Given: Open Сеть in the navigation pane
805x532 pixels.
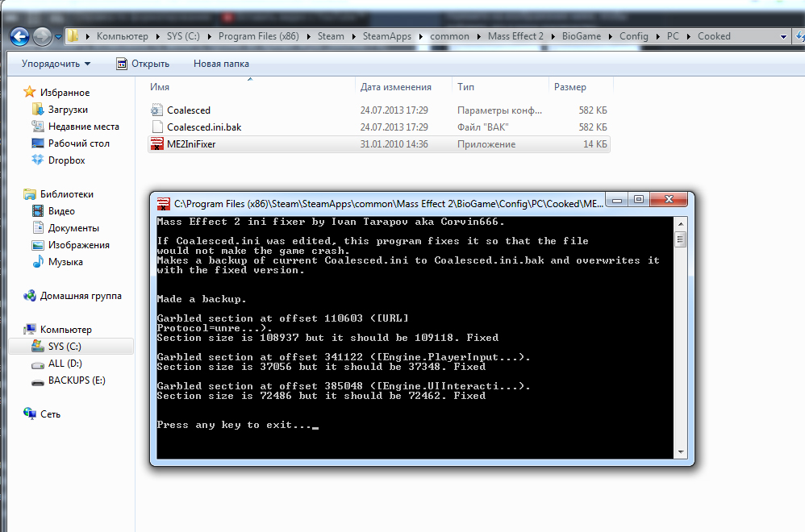Looking at the screenshot, I should (x=50, y=414).
